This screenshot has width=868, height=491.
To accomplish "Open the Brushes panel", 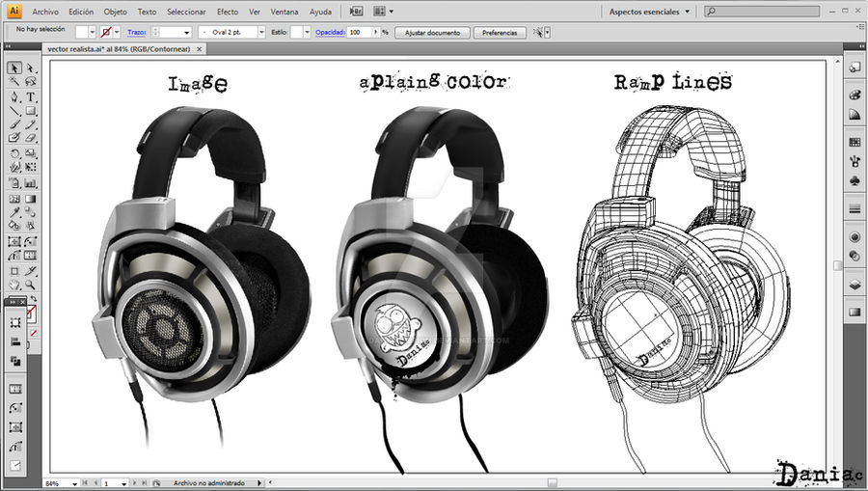I will 854,161.
